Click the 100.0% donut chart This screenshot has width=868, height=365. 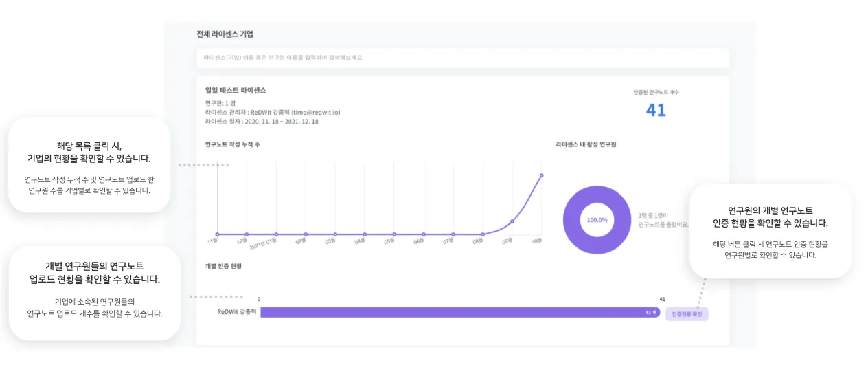point(597,220)
